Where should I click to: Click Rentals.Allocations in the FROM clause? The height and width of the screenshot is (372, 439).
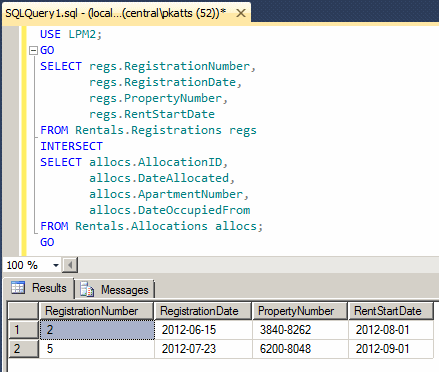(x=141, y=226)
